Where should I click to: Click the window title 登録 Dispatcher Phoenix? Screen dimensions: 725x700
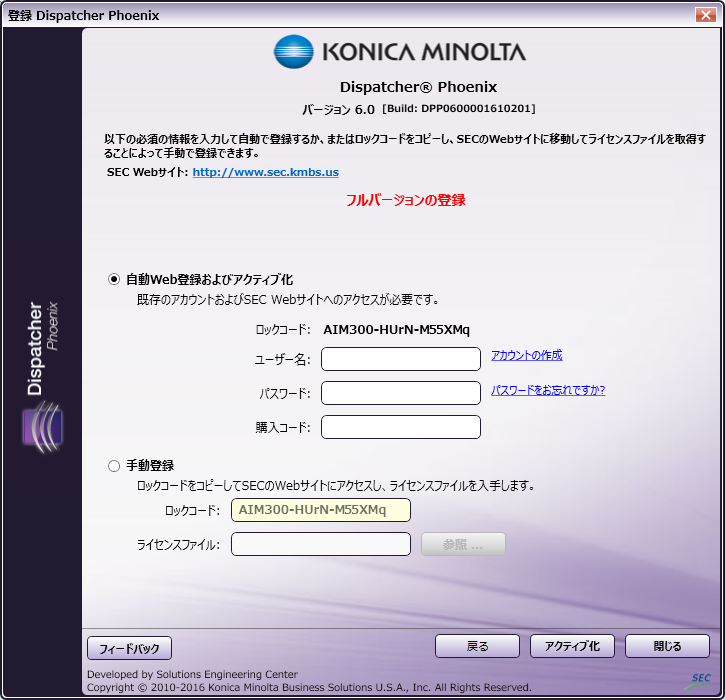click(x=84, y=15)
